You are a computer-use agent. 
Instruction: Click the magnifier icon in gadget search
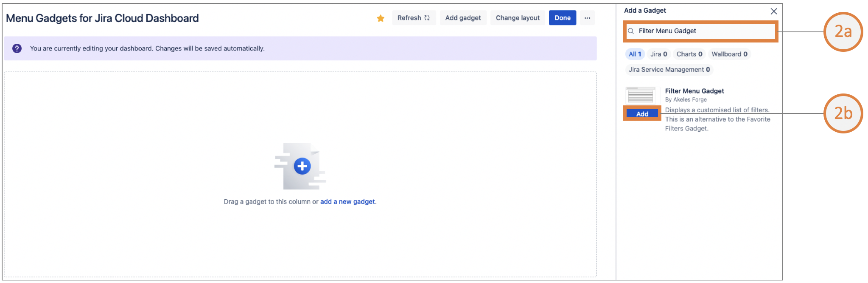(631, 31)
